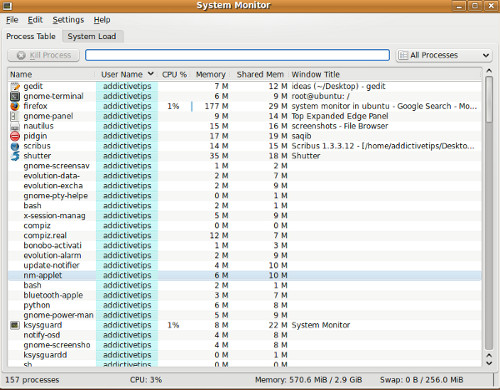Click ksysguard's 1% CPU value
This screenshot has height=390, width=500.
pyautogui.click(x=173, y=325)
